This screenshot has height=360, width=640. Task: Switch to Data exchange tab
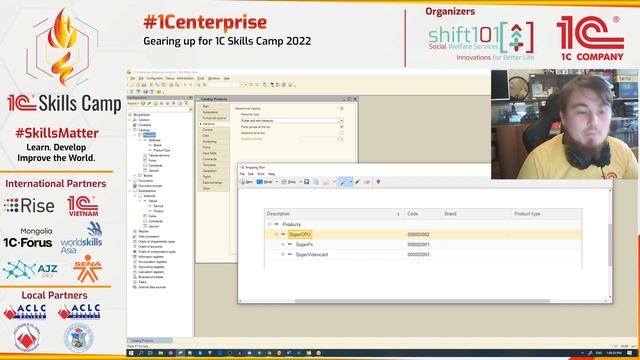click(x=214, y=183)
